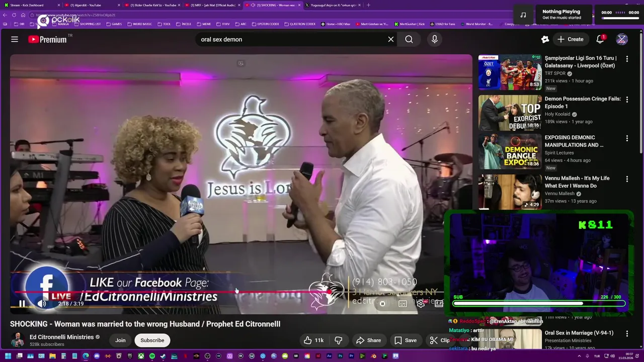Image resolution: width=644 pixels, height=362 pixels.
Task: Open options for Demon Possession Cringe Fails
Action: [x=627, y=100]
